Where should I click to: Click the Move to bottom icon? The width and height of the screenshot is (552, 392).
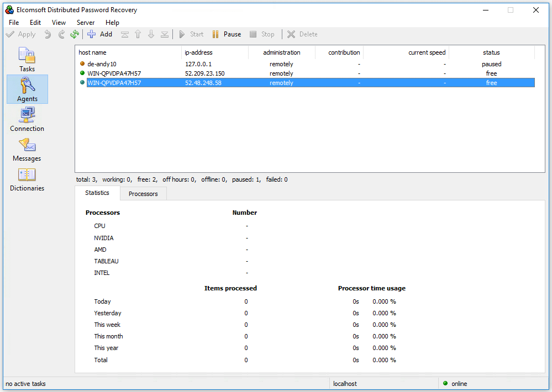click(x=165, y=34)
